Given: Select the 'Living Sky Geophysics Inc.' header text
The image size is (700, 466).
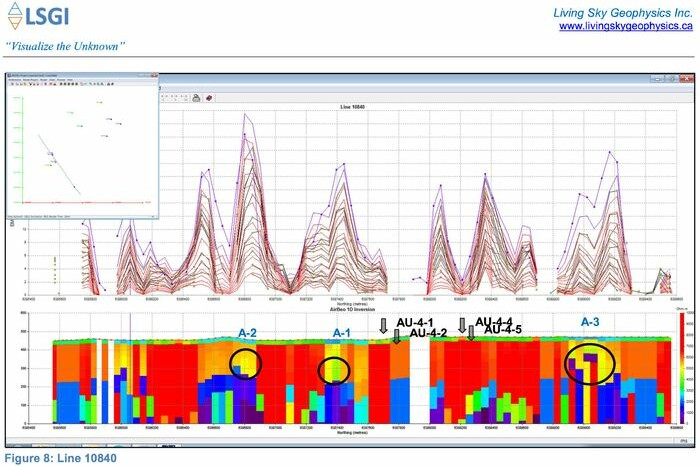Looking at the screenshot, I should (623, 13).
